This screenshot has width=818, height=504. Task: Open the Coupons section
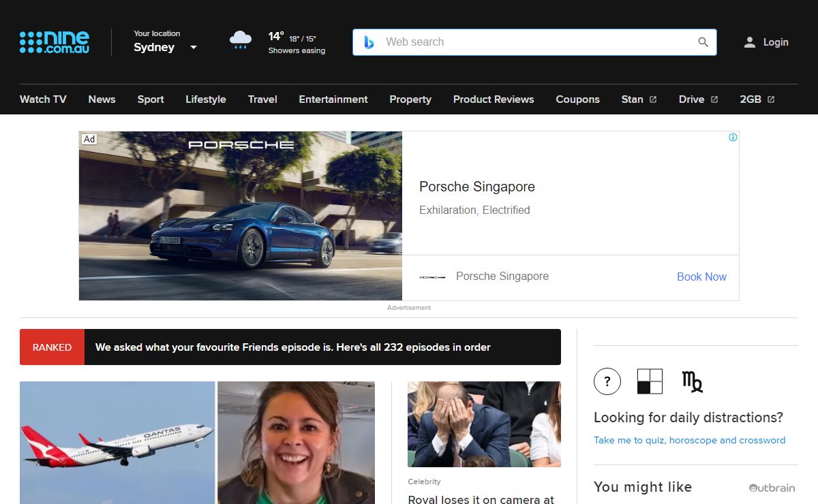[577, 99]
